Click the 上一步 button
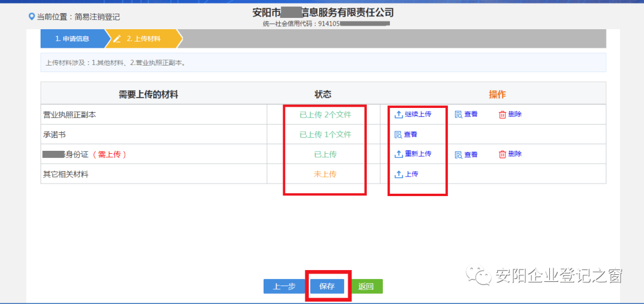This screenshot has height=304, width=644. pyautogui.click(x=284, y=286)
